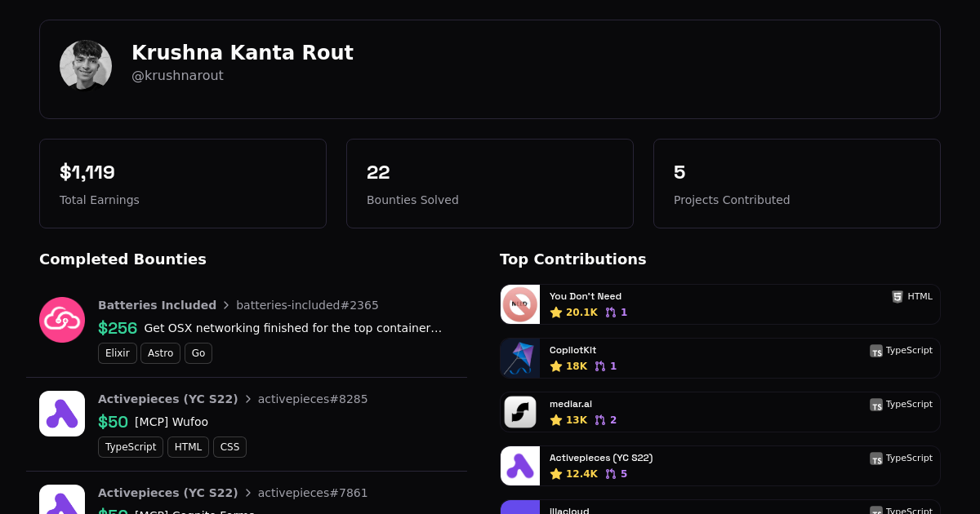This screenshot has width=980, height=514.
Task: Open the activepieces#8285 issue link
Action: coord(313,399)
